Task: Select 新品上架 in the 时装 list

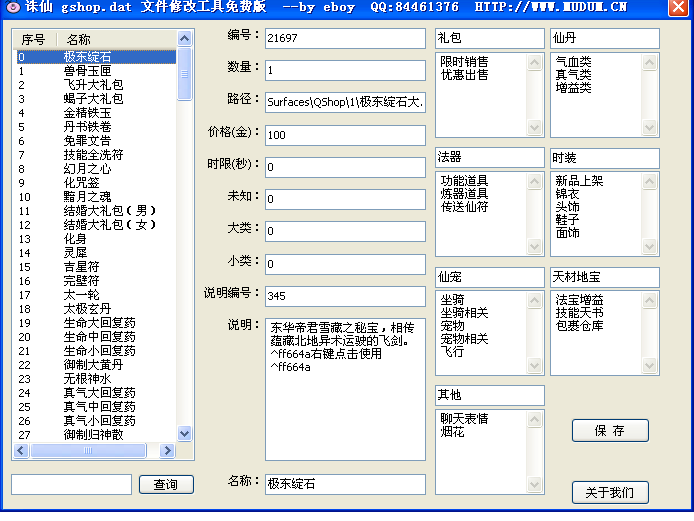Action: (x=580, y=181)
